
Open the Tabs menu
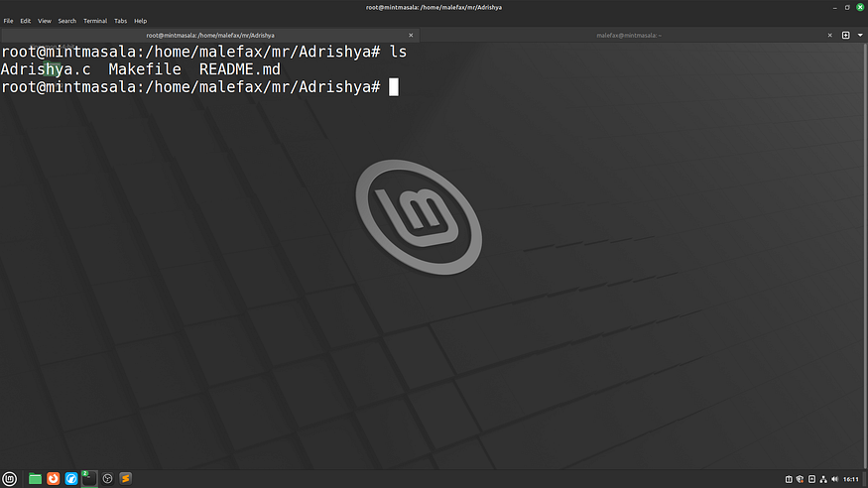tap(120, 21)
